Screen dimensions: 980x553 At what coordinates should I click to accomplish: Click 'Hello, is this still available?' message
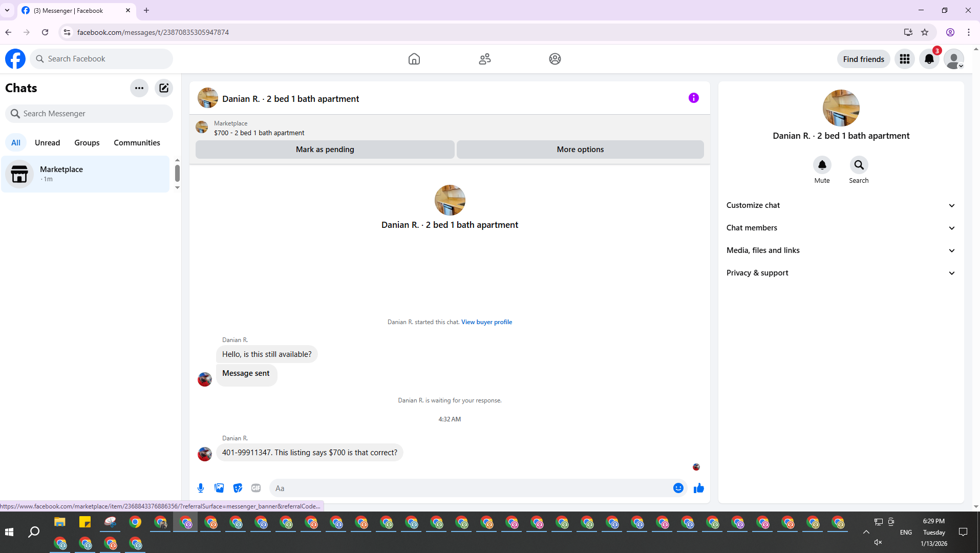[x=267, y=354]
